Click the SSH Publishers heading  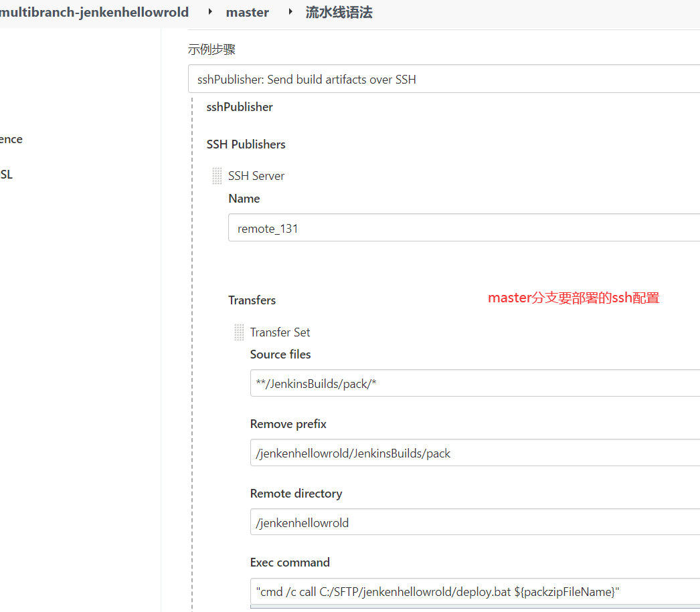click(246, 144)
